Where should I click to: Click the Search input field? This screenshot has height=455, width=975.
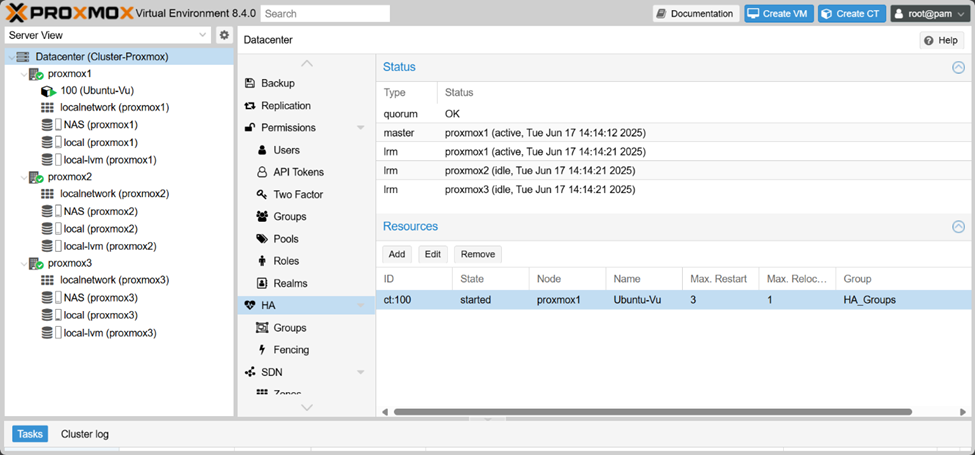click(x=326, y=14)
